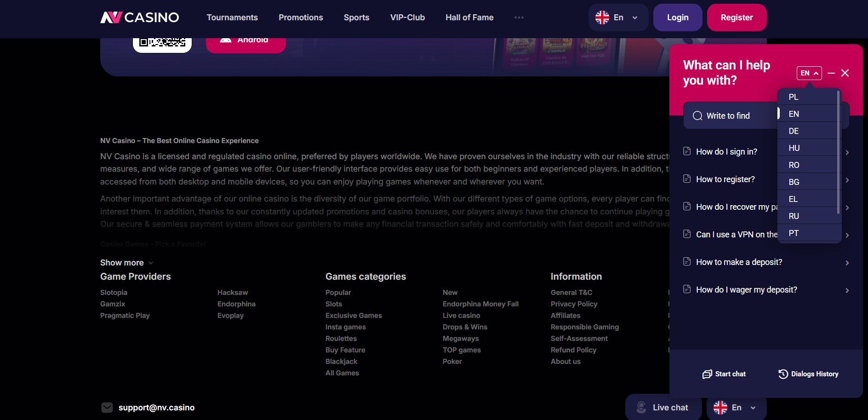This screenshot has width=868, height=420.
Task: Expand the Show more text section
Action: click(x=126, y=263)
